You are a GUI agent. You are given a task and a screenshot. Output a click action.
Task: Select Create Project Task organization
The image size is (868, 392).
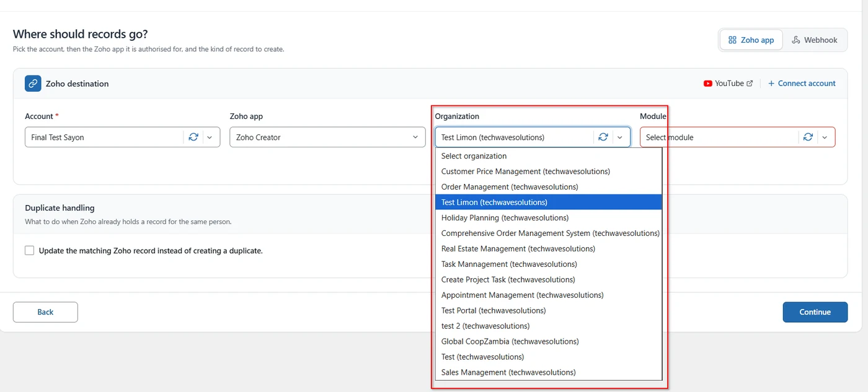(549, 280)
